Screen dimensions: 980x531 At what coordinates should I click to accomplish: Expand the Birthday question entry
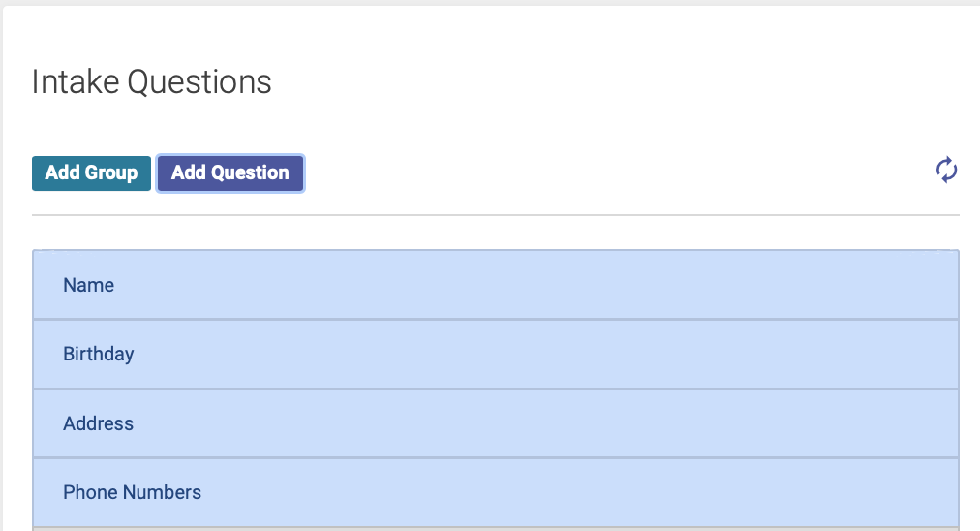pos(496,354)
